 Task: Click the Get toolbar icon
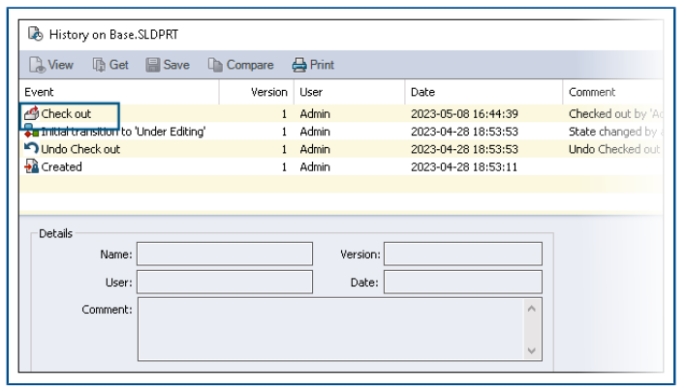coord(99,65)
